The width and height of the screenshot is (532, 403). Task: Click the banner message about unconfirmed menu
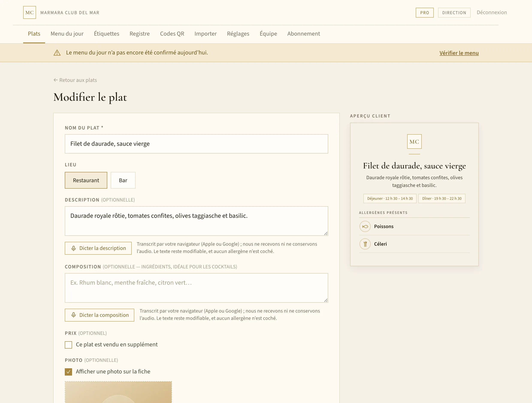137,53
